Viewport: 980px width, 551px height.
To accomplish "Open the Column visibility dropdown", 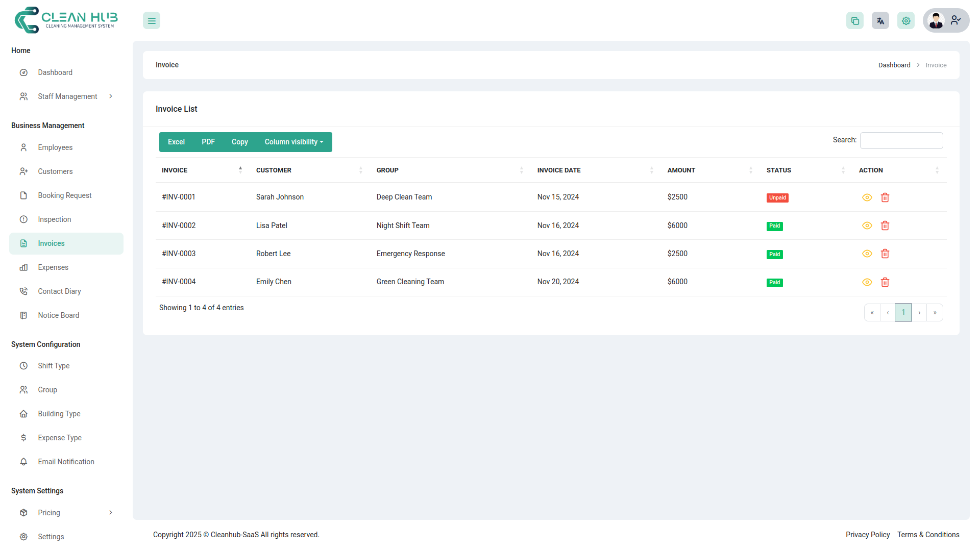I will tap(295, 142).
